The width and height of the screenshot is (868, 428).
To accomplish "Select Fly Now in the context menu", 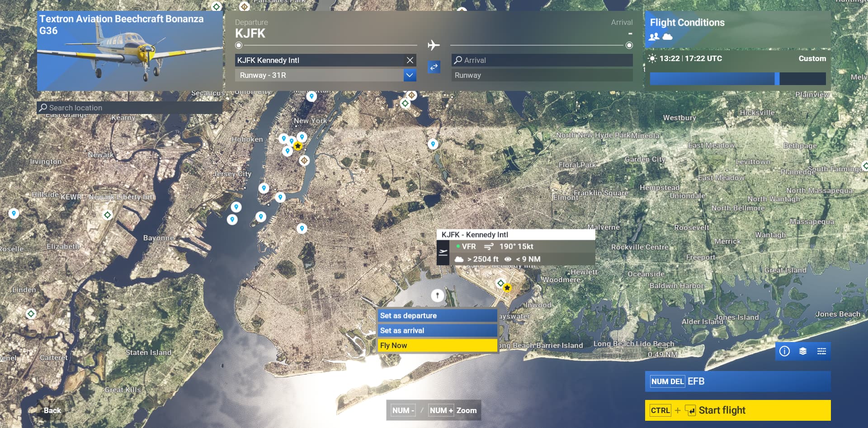I will tap(438, 345).
